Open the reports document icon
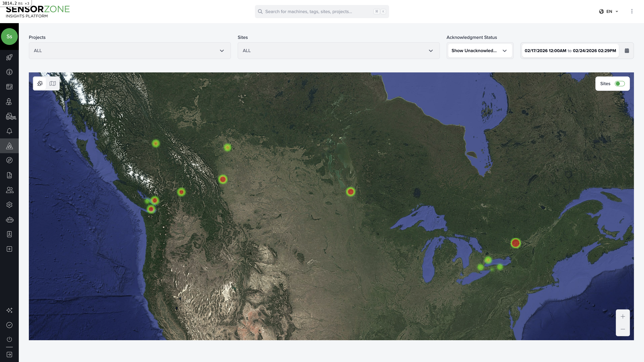The width and height of the screenshot is (644, 362). tap(9, 175)
